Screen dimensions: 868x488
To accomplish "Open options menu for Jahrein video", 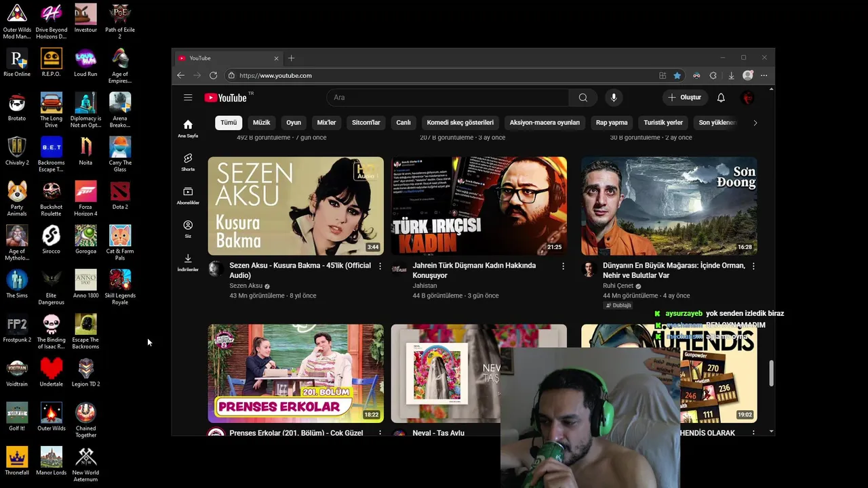I will pos(563,266).
